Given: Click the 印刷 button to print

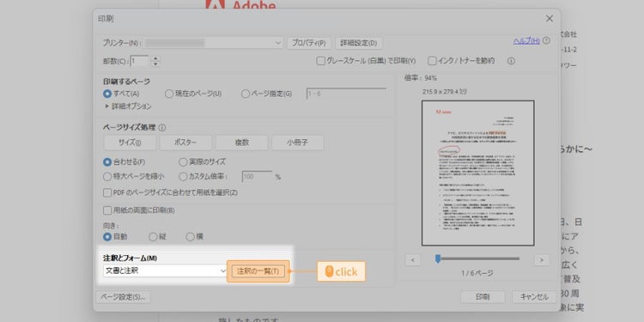Looking at the screenshot, I should pyautogui.click(x=483, y=297).
